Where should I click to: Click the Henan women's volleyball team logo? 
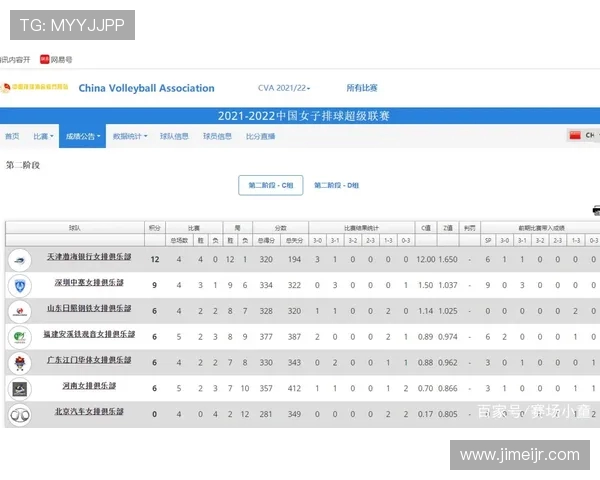[x=19, y=389]
